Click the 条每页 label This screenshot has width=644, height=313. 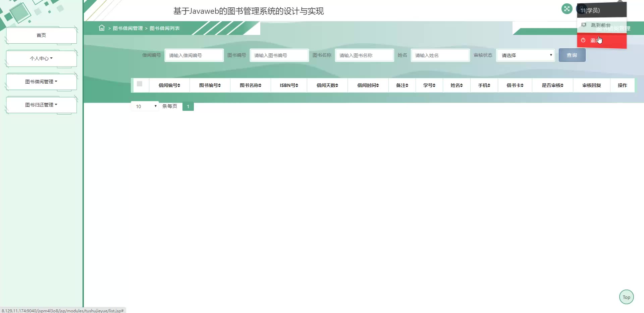(170, 106)
